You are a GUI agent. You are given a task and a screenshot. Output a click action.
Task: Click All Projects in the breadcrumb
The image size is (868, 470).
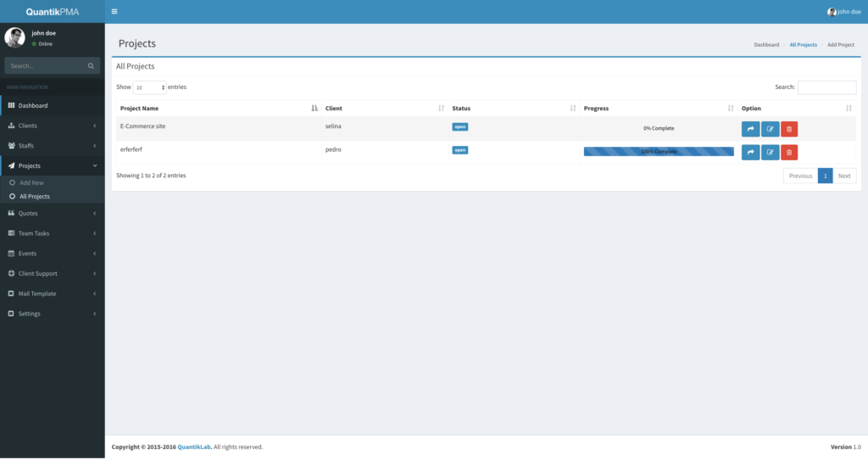click(x=804, y=45)
